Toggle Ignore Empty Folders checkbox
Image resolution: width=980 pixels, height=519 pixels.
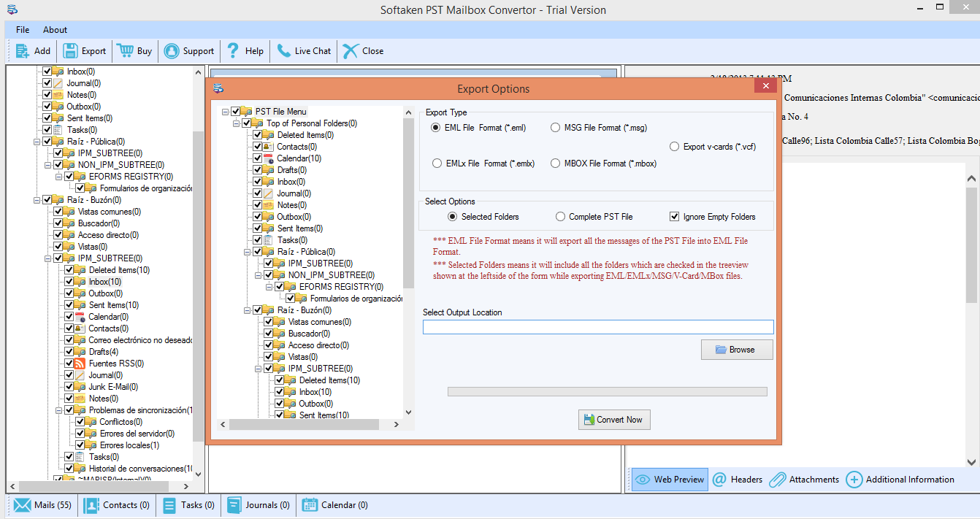coord(675,217)
